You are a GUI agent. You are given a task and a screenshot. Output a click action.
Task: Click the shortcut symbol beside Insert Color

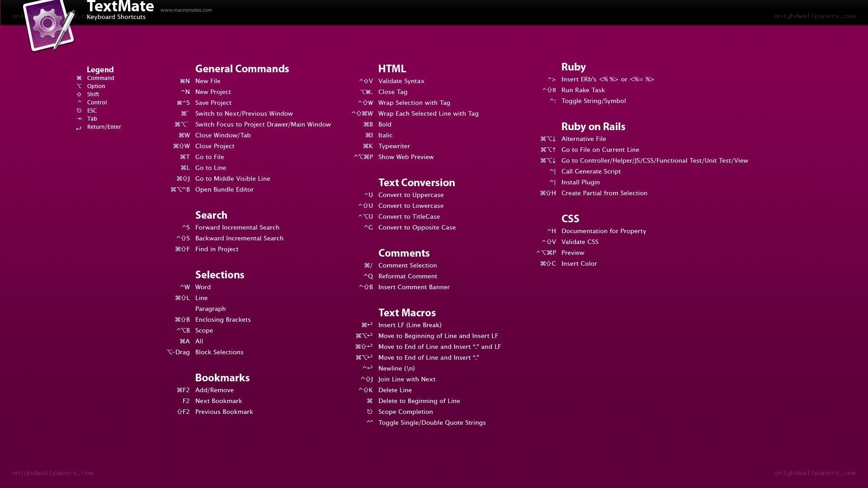click(x=548, y=264)
